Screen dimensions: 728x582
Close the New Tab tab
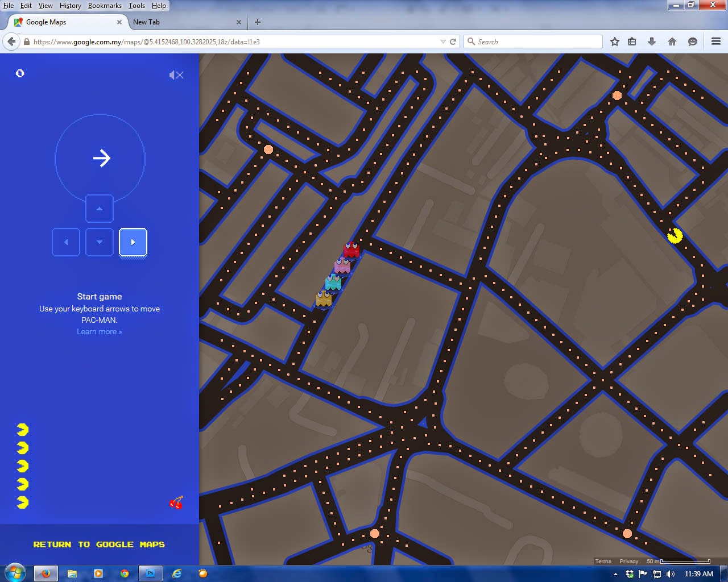click(x=239, y=22)
